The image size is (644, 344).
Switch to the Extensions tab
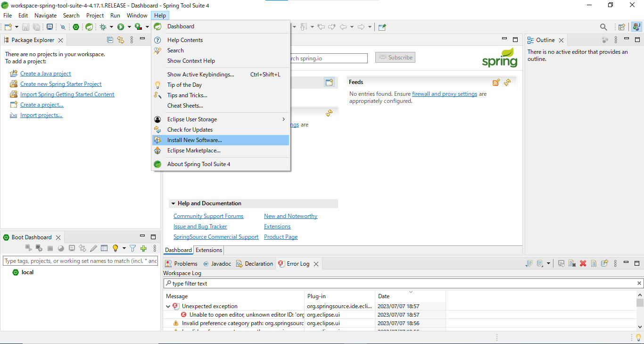pos(209,250)
